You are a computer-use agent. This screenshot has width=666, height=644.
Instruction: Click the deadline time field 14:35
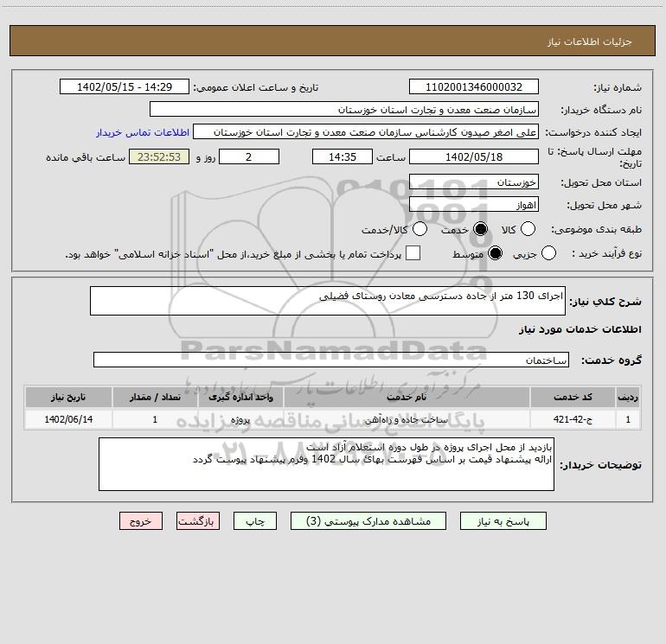pos(343,156)
